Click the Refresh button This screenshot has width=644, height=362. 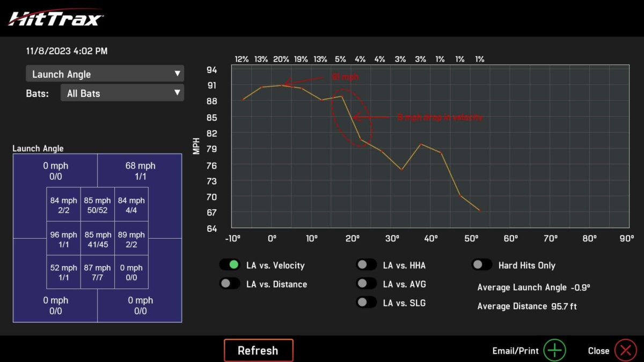(x=259, y=350)
